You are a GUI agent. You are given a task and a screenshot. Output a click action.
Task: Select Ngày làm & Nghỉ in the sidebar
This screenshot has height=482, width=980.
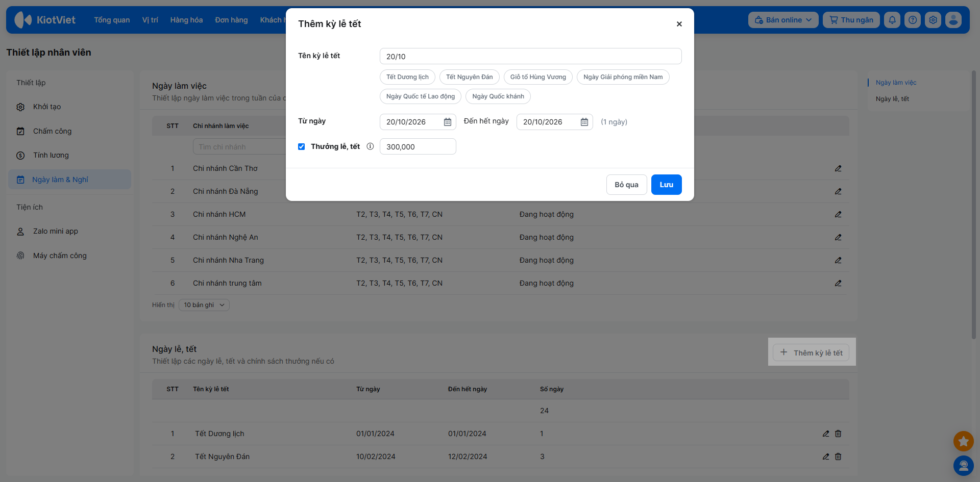(69, 180)
